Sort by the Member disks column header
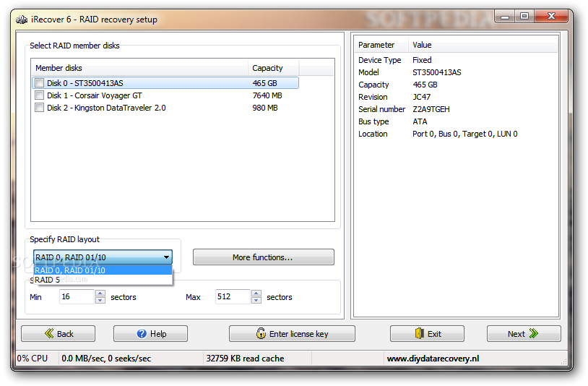This screenshot has width=588, height=386. click(x=139, y=68)
